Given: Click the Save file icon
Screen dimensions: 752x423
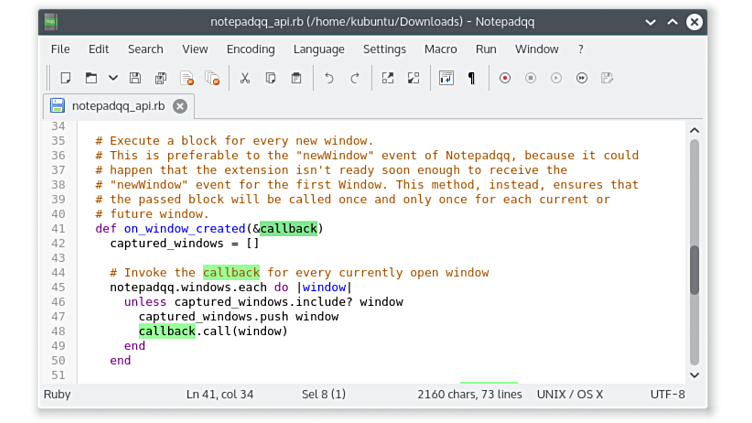Looking at the screenshot, I should (135, 78).
